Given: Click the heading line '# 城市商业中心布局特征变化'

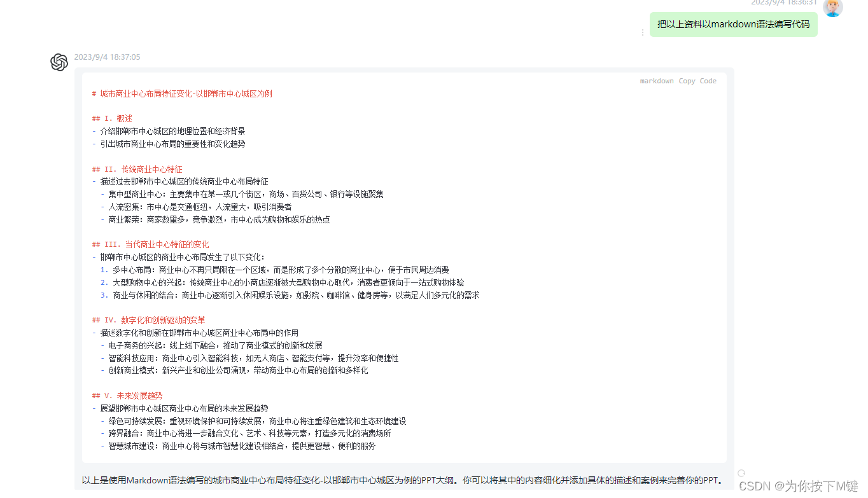Looking at the screenshot, I should [x=182, y=93].
